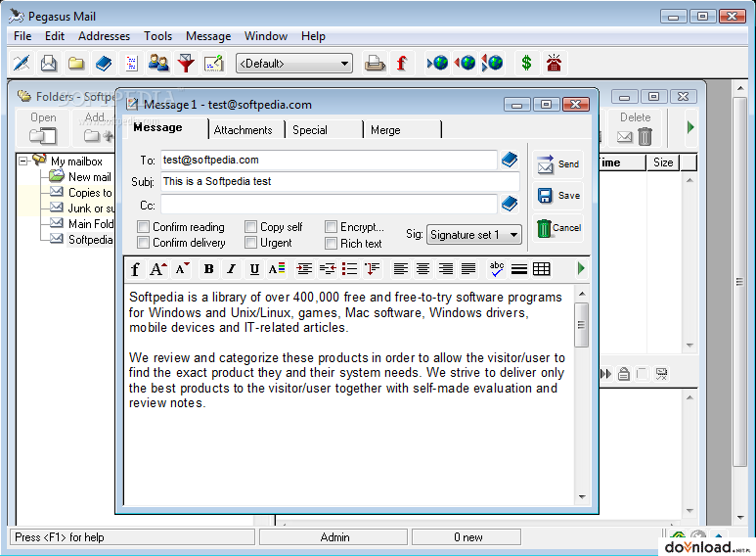Click the red mail filter funnel icon
The height and width of the screenshot is (556, 756).
coord(186,64)
